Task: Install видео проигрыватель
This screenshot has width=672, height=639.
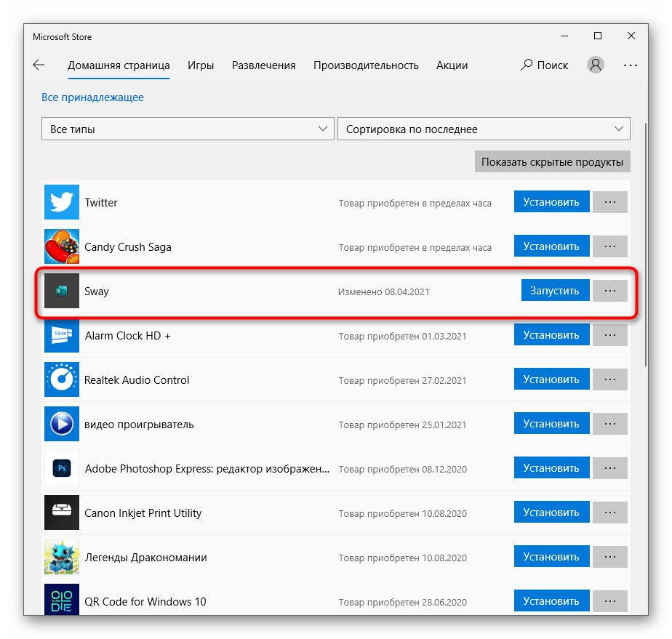Action: (551, 424)
